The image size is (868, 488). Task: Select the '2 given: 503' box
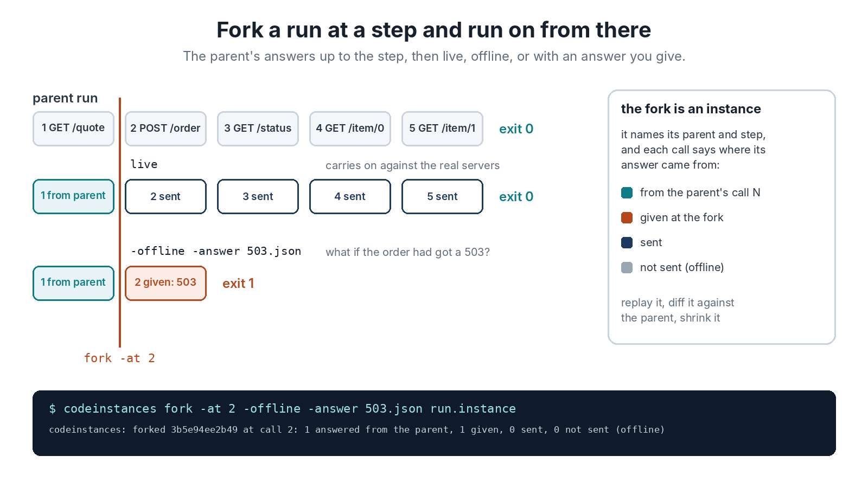(165, 283)
